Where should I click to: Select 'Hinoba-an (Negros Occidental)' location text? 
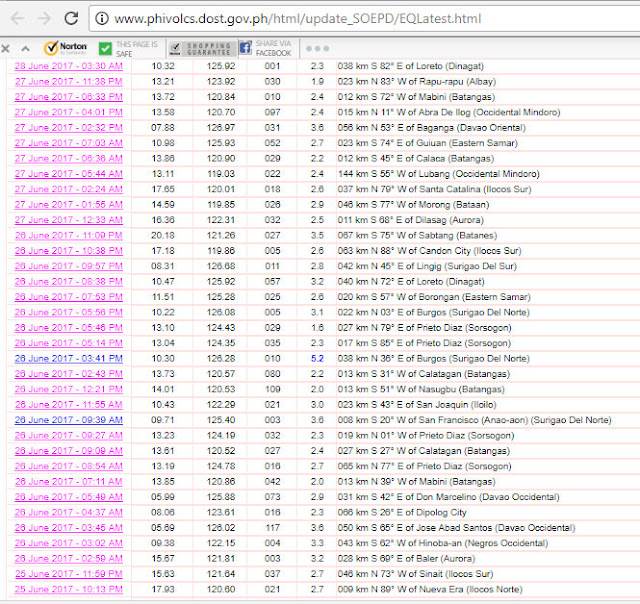tap(484, 543)
